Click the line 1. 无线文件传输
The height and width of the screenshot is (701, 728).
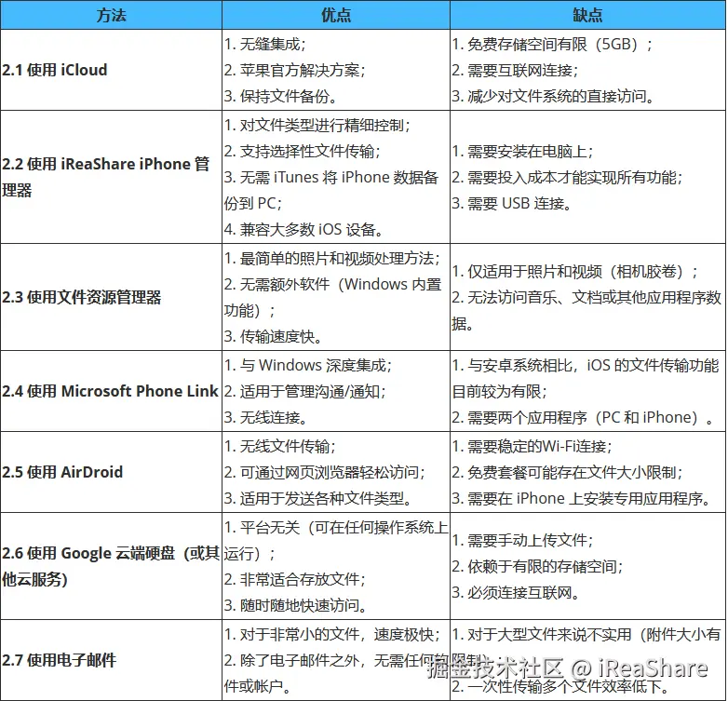[279, 446]
